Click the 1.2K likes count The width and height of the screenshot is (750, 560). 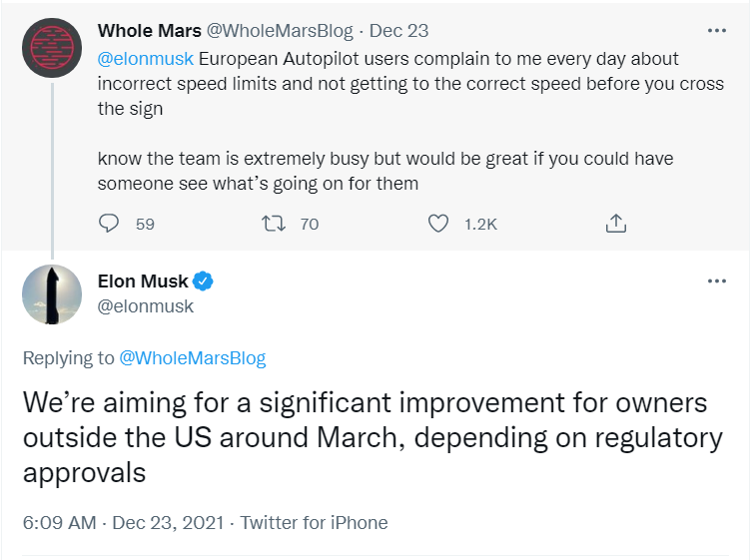[x=480, y=225]
